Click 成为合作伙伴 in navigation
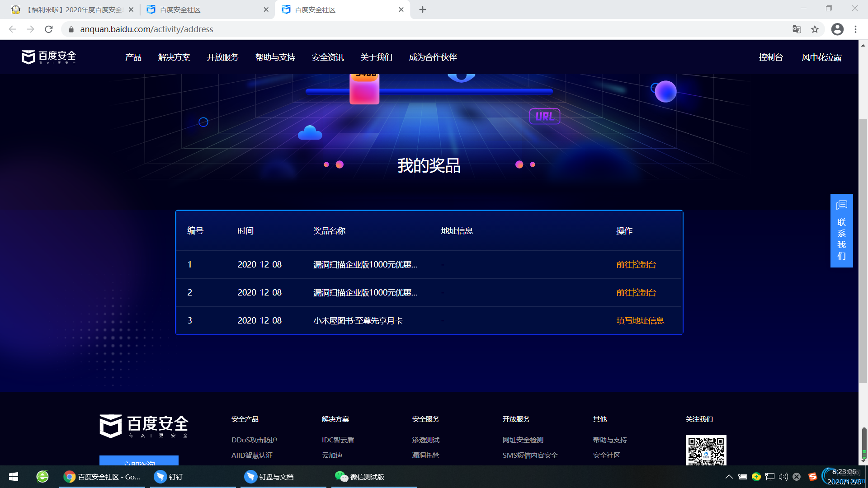The width and height of the screenshot is (868, 488). click(x=433, y=57)
